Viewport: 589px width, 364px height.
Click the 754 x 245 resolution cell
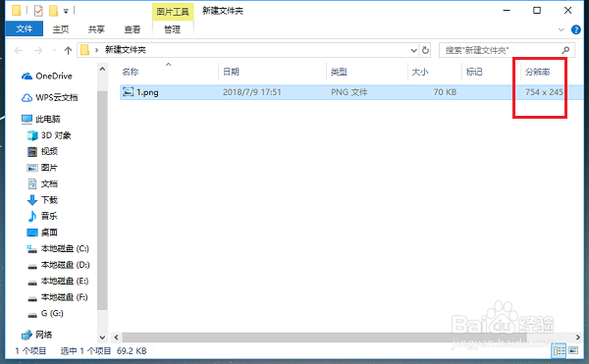coord(544,92)
